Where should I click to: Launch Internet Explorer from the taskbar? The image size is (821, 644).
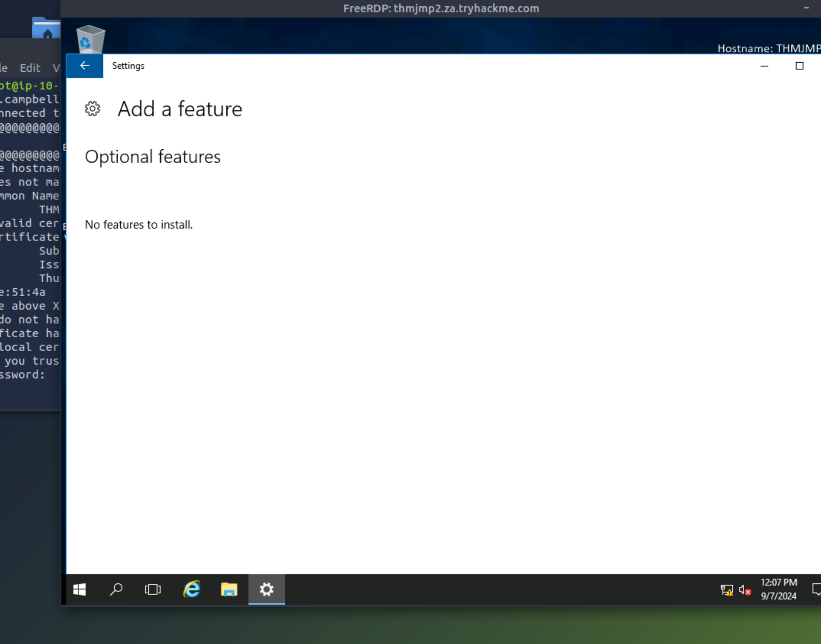pyautogui.click(x=192, y=589)
